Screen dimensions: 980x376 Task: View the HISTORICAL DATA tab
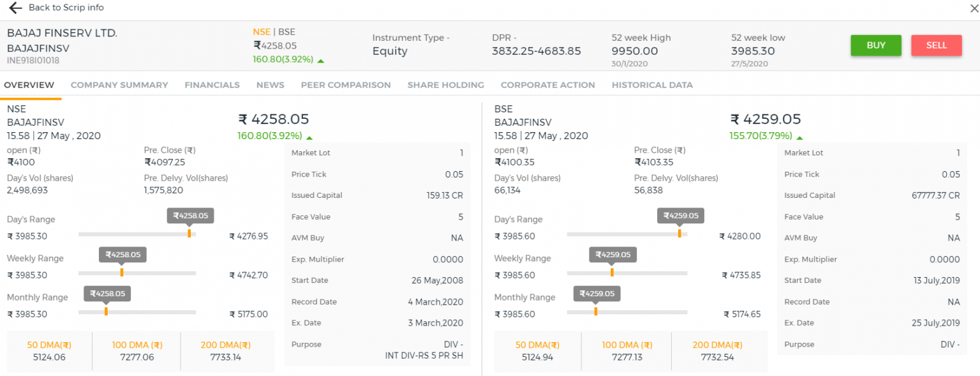(x=652, y=84)
